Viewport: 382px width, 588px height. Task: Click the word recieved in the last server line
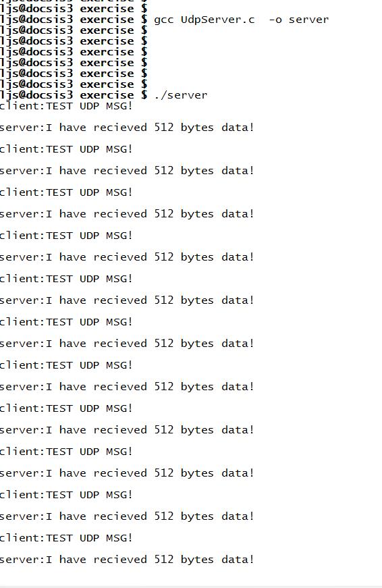[120, 560]
